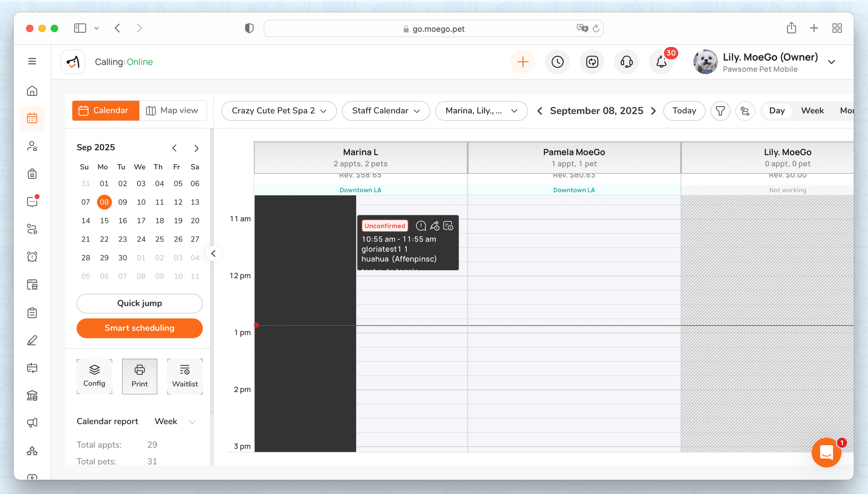The image size is (868, 494).
Task: Go to next day arrow
Action: click(x=653, y=111)
